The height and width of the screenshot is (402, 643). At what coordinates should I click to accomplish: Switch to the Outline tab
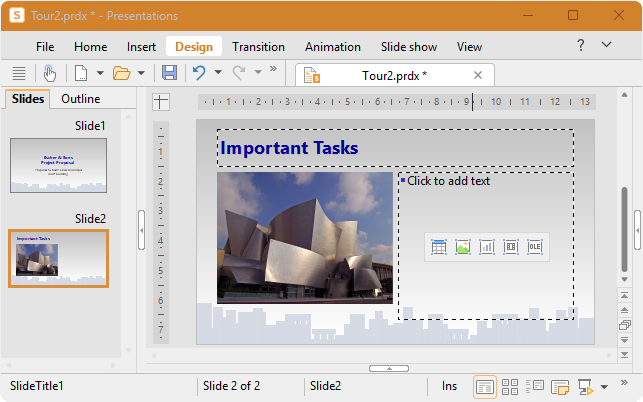[81, 99]
